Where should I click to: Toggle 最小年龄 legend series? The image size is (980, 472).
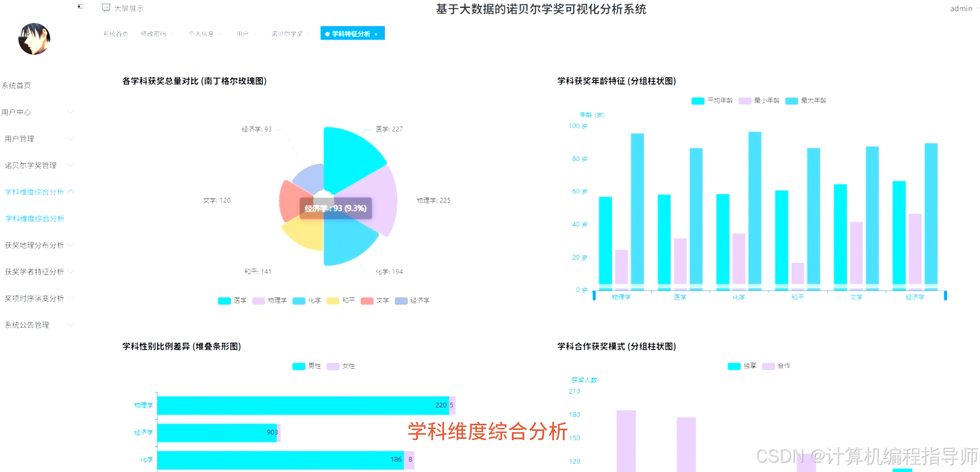(x=759, y=100)
